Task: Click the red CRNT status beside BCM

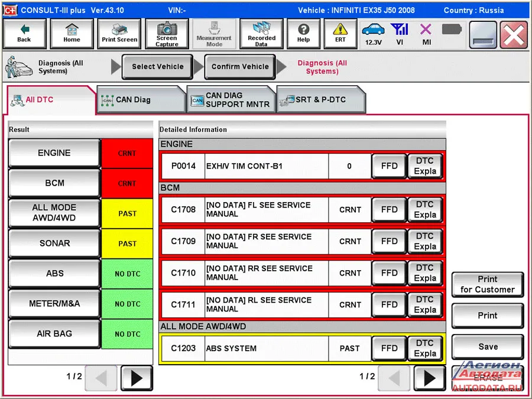Action: 127,184
